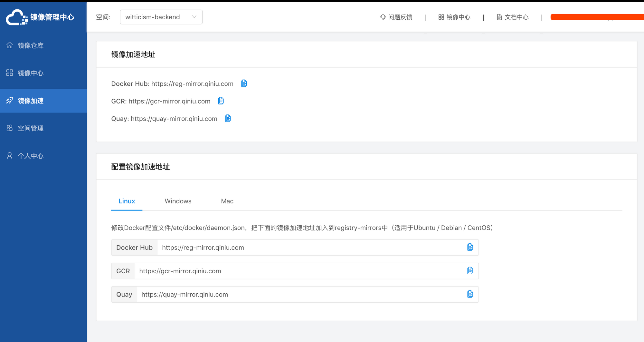644x342 pixels.
Task: Open 镜像仓库 in the sidebar
Action: coord(31,45)
